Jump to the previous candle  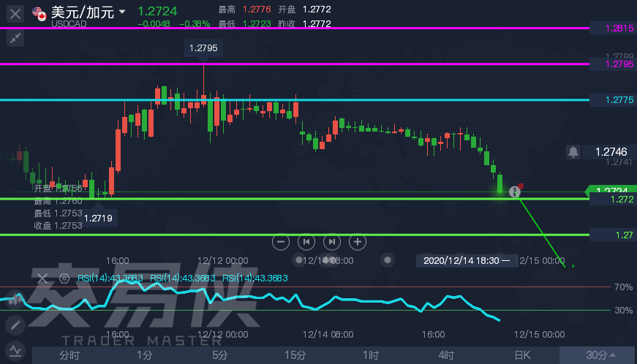pos(306,242)
